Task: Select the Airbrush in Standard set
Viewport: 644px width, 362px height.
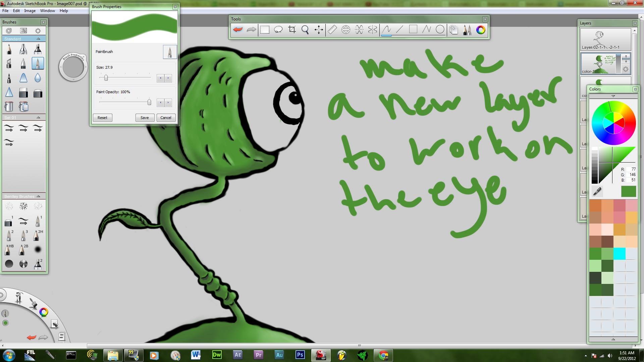Action: tap(23, 49)
